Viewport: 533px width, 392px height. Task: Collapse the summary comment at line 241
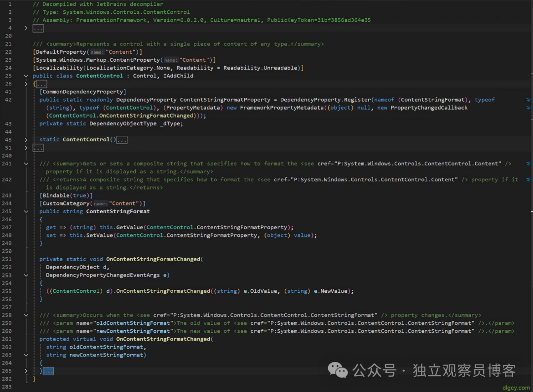(x=26, y=164)
